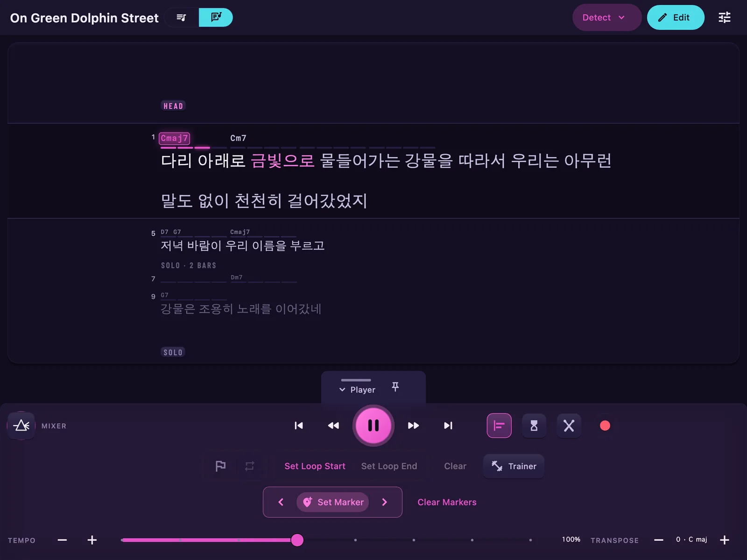Click the Edit button

pos(675,17)
